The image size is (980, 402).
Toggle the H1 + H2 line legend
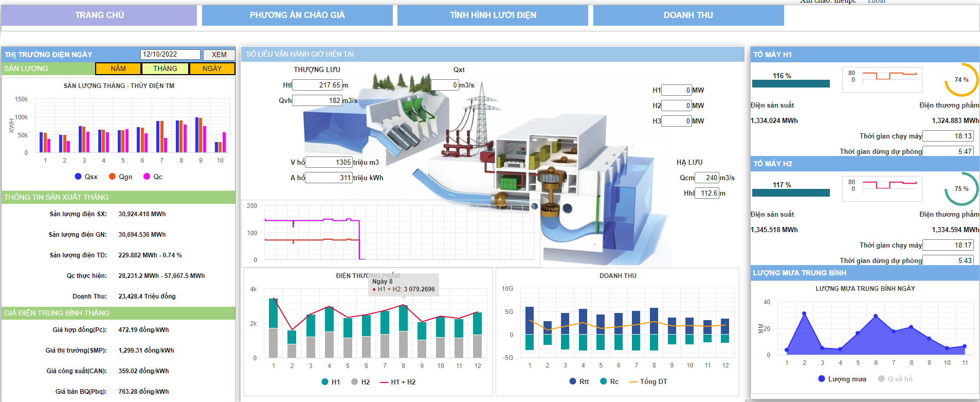click(x=397, y=382)
